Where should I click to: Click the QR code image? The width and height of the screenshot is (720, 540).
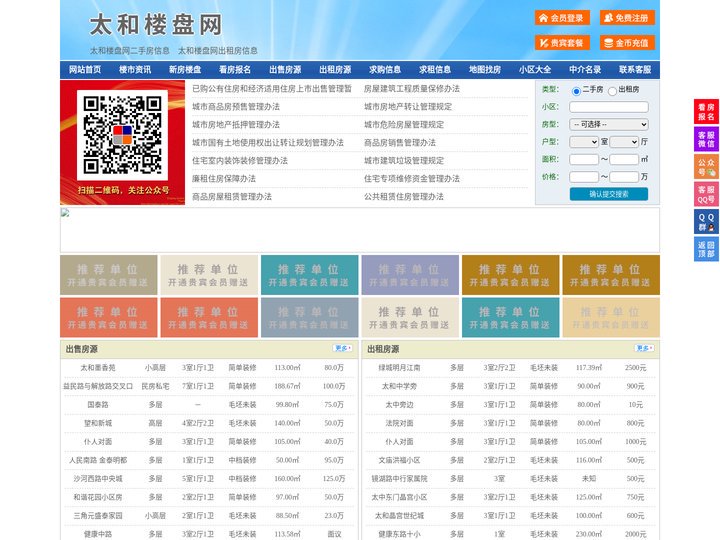tap(122, 135)
